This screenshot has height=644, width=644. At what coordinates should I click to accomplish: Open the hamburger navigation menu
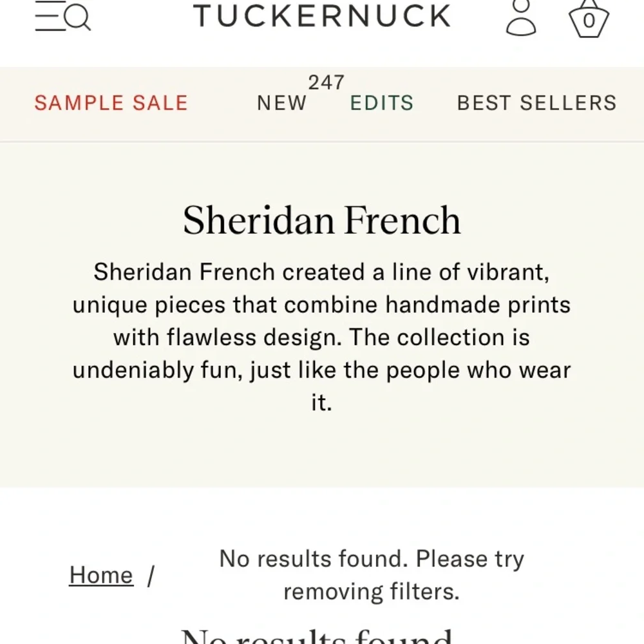coord(48,17)
